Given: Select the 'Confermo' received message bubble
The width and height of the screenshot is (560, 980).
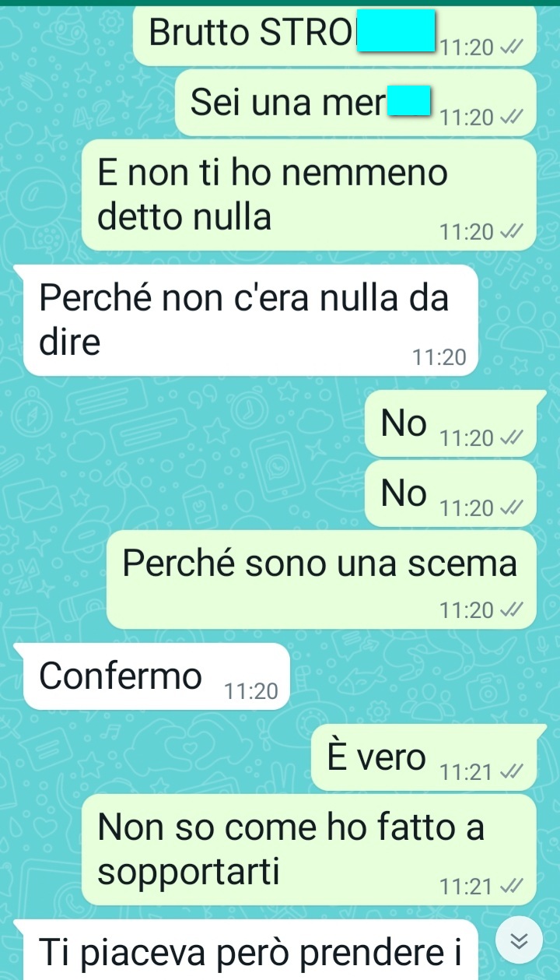Looking at the screenshot, I should (156, 676).
